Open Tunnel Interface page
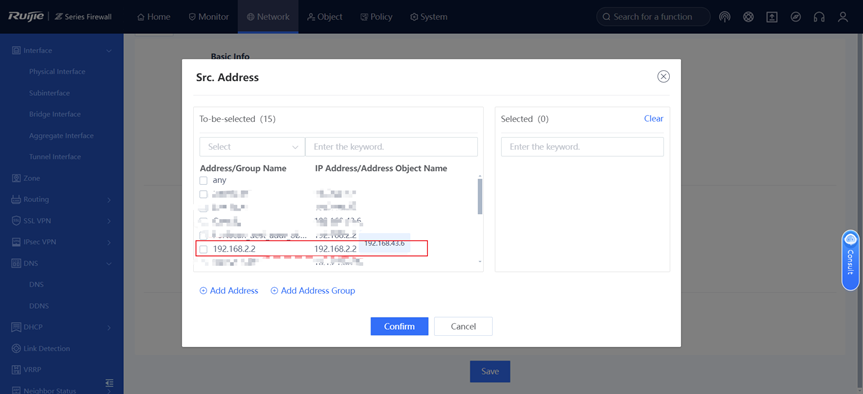 pyautogui.click(x=55, y=157)
